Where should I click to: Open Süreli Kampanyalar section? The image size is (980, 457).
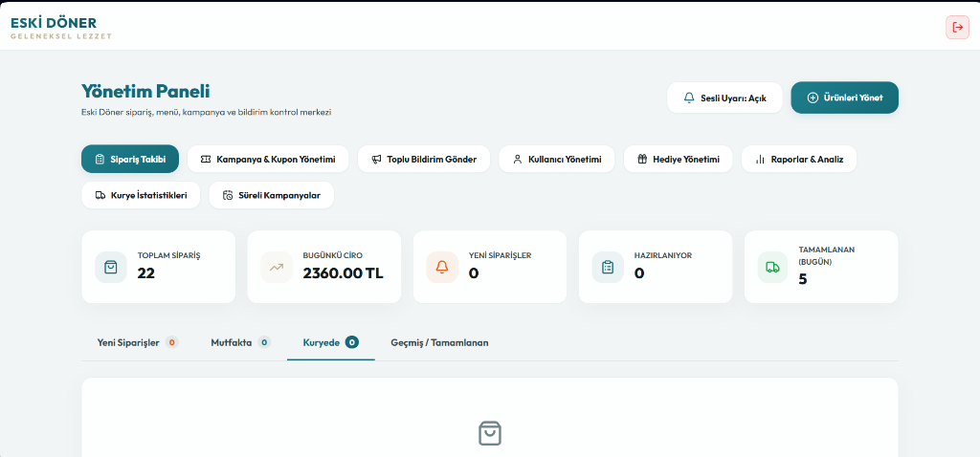(271, 195)
